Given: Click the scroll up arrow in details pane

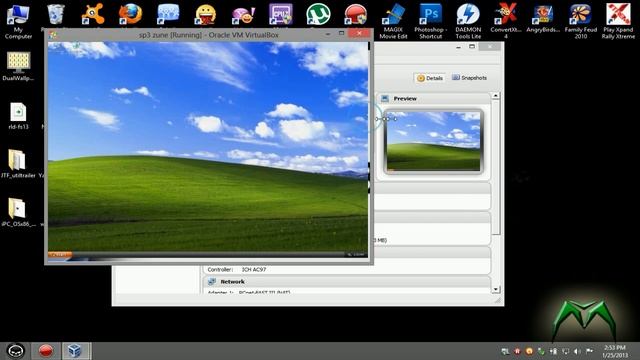Looking at the screenshot, I should (496, 96).
